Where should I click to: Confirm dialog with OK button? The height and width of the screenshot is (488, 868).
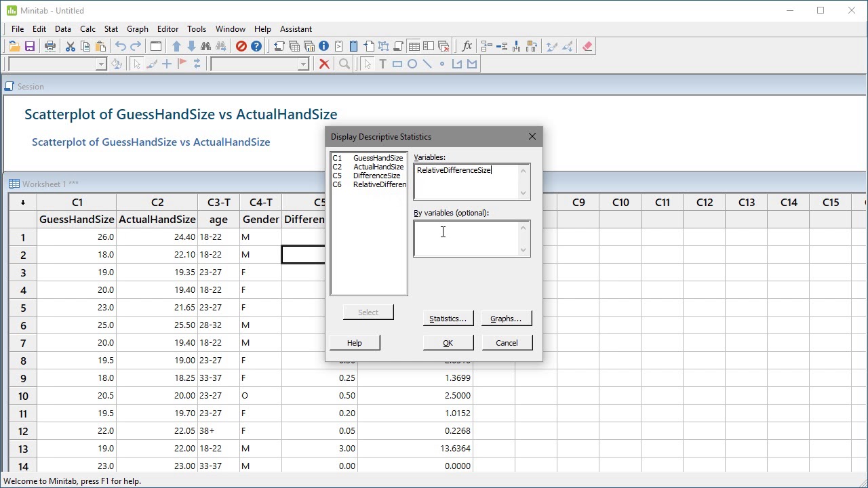448,343
